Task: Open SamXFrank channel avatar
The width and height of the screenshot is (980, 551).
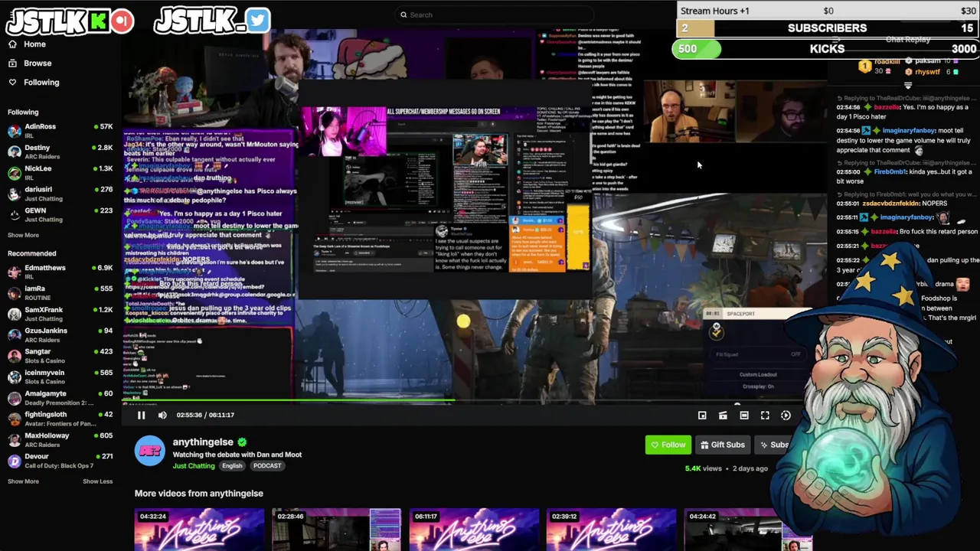Action: coord(14,314)
